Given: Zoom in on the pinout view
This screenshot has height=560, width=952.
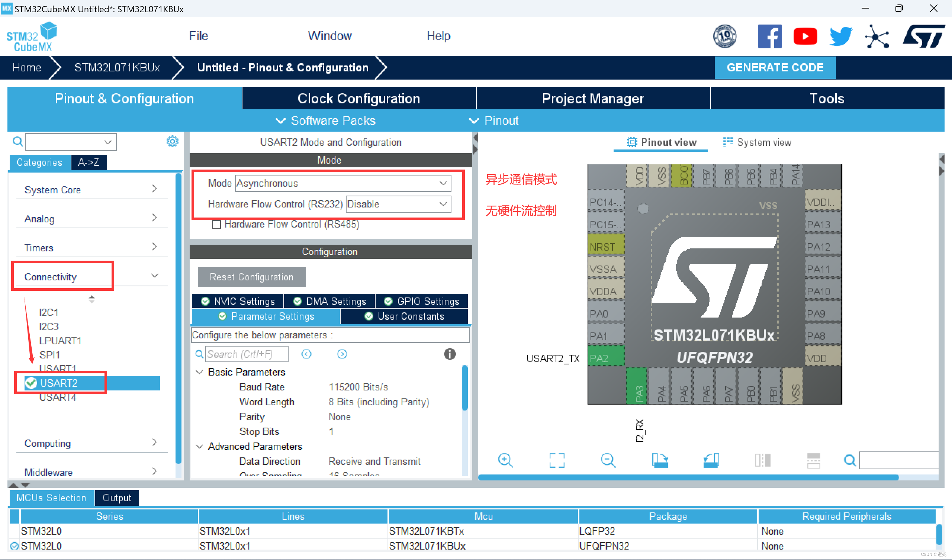Looking at the screenshot, I should pyautogui.click(x=505, y=460).
